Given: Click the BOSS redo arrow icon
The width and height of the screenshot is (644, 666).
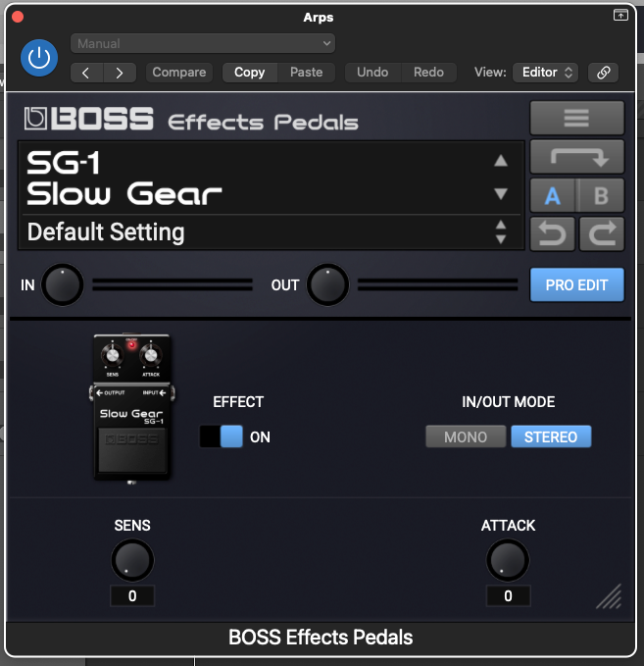Looking at the screenshot, I should click(602, 234).
